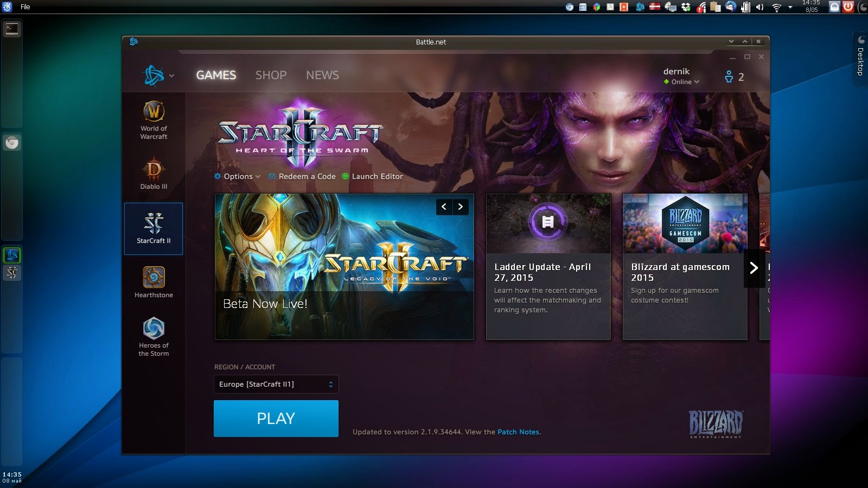Switch keyboard layout via flag icon
Screen dimensions: 868x488
pyautogui.click(x=655, y=7)
